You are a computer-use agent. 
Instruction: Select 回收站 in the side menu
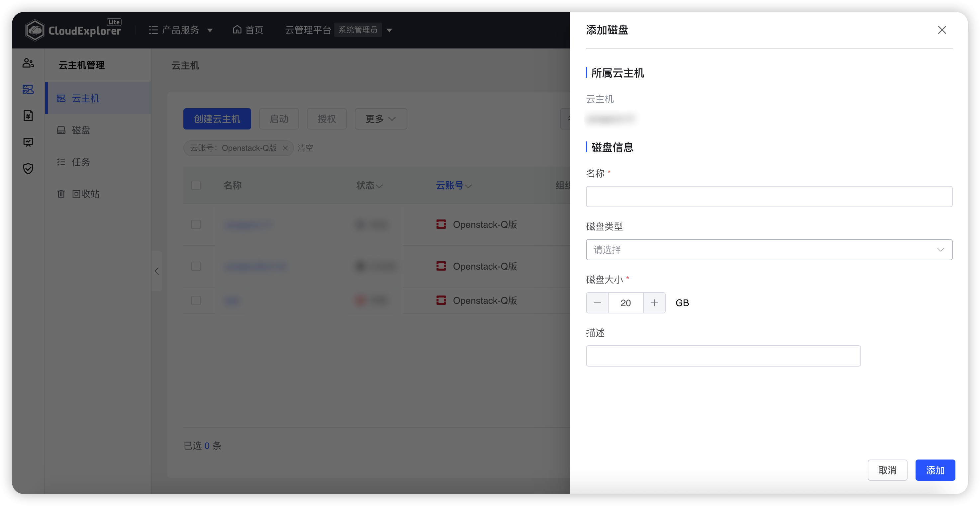pos(98,194)
